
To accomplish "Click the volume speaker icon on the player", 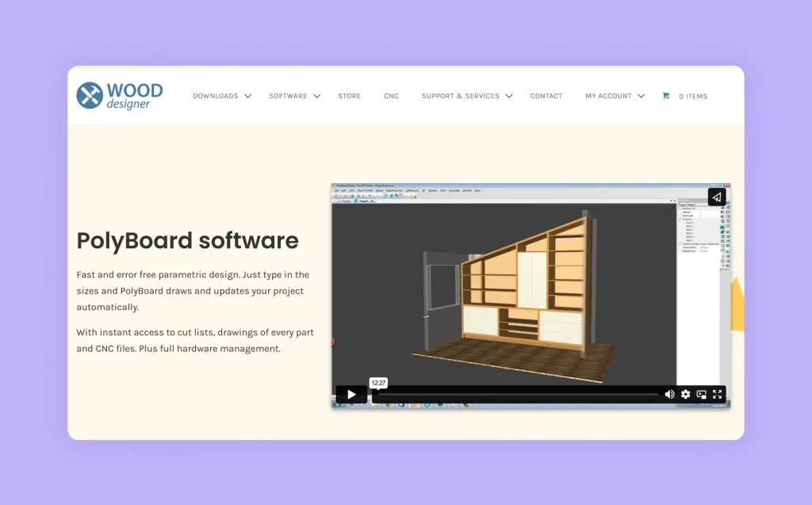I will tap(670, 394).
